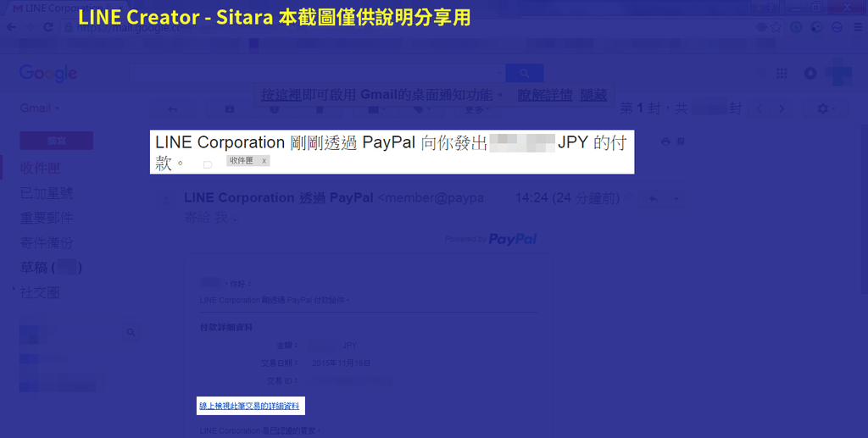Click browser forward navigation arrow

[30, 26]
